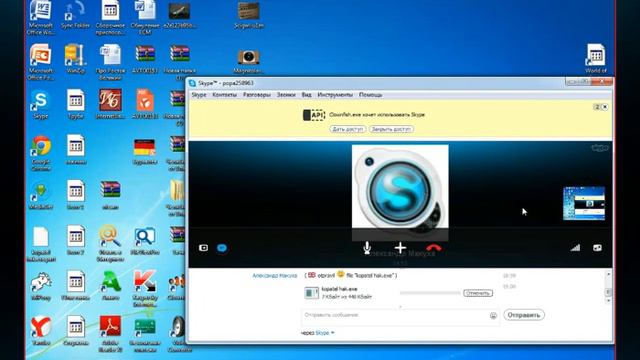The width and height of the screenshot is (640, 360).
Task: Select the Yandex browser desktop icon
Action: pos(40,331)
